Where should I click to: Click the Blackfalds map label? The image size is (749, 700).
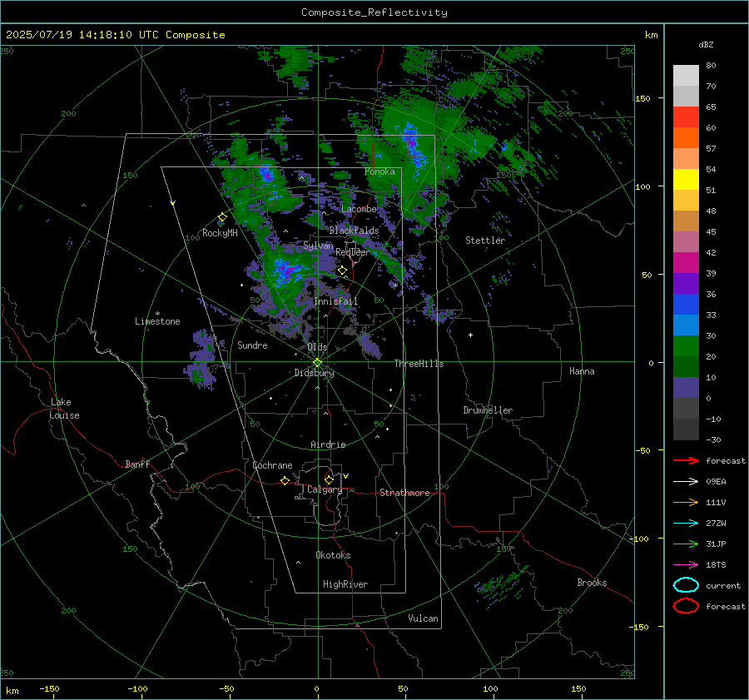tap(354, 231)
